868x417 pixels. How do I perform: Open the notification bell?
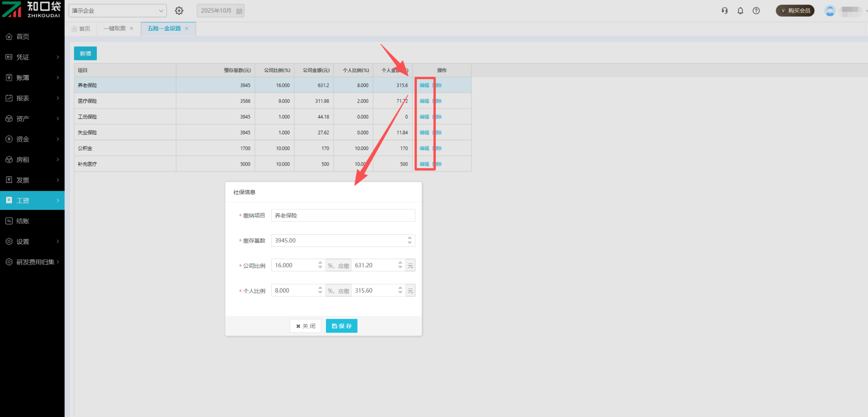tap(741, 11)
